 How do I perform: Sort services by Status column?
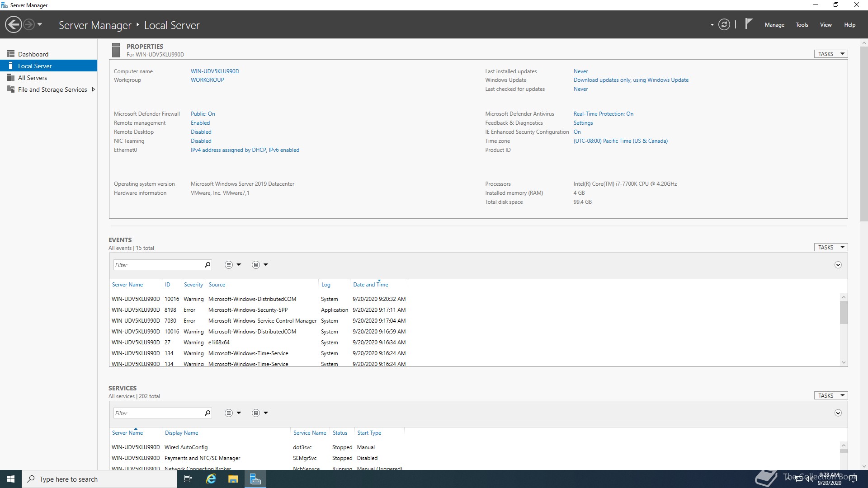[340, 433]
